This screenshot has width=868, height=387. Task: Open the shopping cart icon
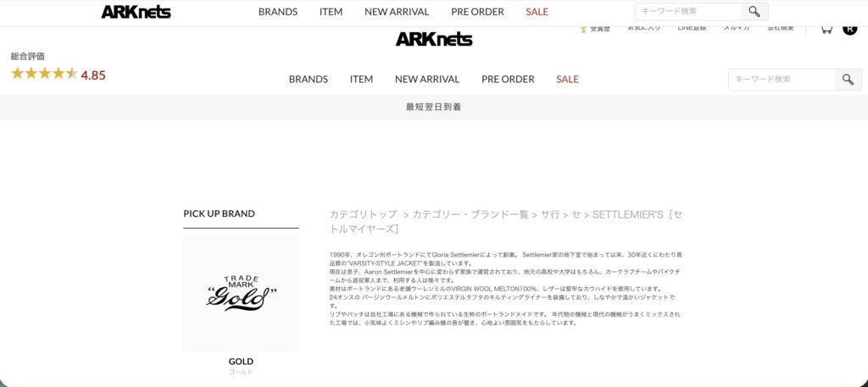(x=826, y=30)
